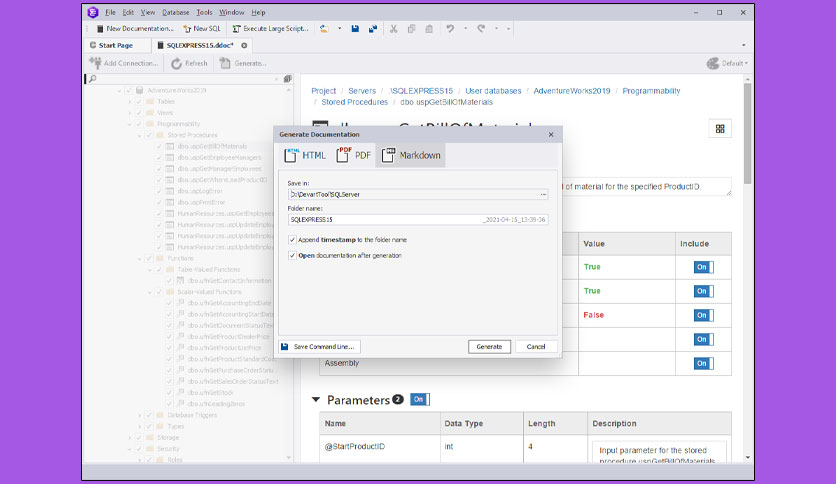Open the Database menu

[x=175, y=12]
